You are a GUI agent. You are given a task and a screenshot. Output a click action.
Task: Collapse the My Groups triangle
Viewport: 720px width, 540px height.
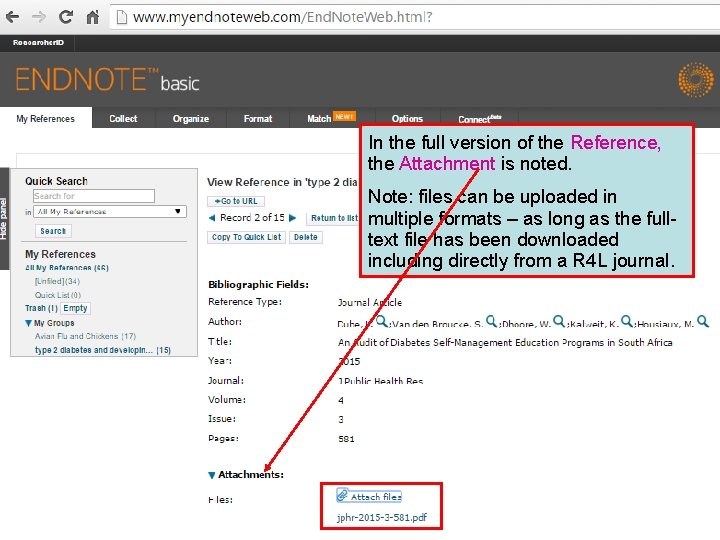click(x=28, y=323)
